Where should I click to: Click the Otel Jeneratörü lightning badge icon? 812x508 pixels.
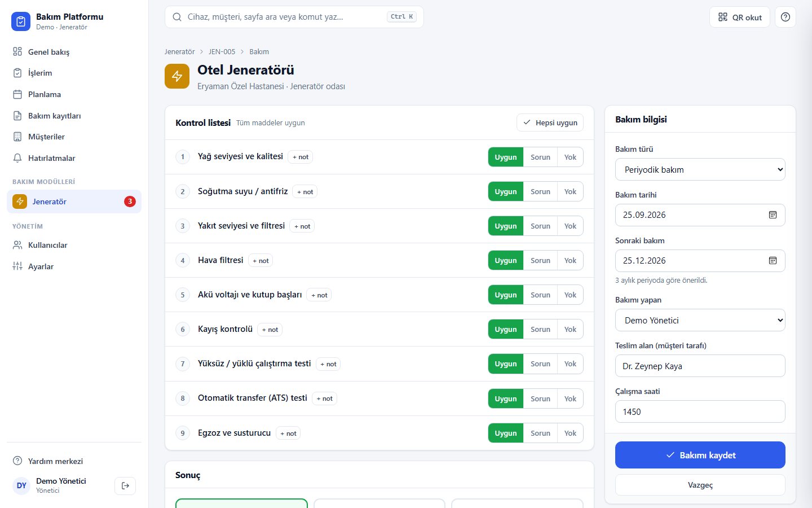click(x=177, y=76)
